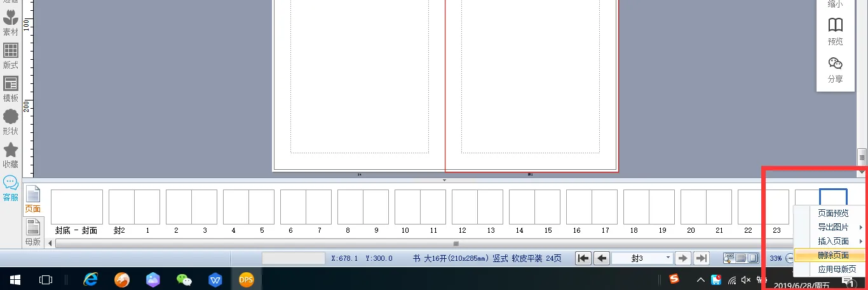The width and height of the screenshot is (868, 290).
Task: Select page 21 thumbnail
Action: pyautogui.click(x=719, y=207)
